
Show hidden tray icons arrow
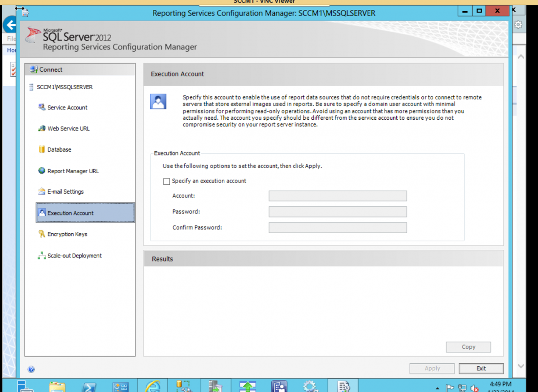click(438, 388)
